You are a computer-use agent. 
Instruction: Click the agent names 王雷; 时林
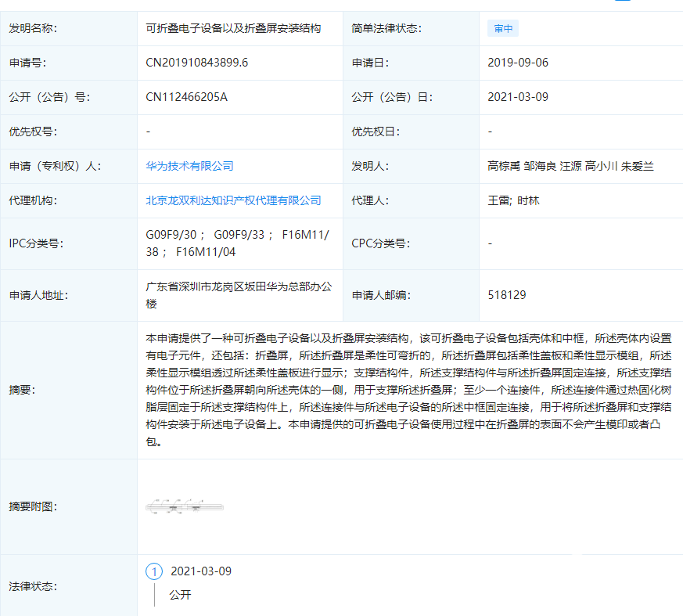point(513,200)
